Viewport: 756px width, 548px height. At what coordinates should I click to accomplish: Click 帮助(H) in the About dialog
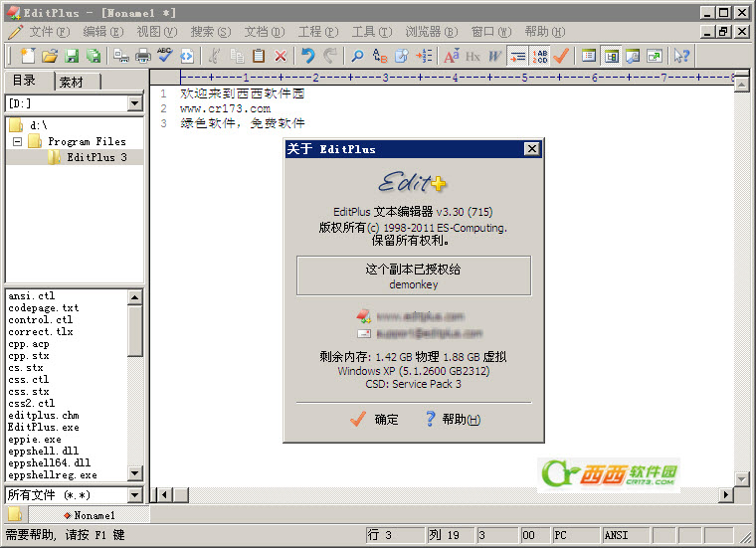point(453,420)
